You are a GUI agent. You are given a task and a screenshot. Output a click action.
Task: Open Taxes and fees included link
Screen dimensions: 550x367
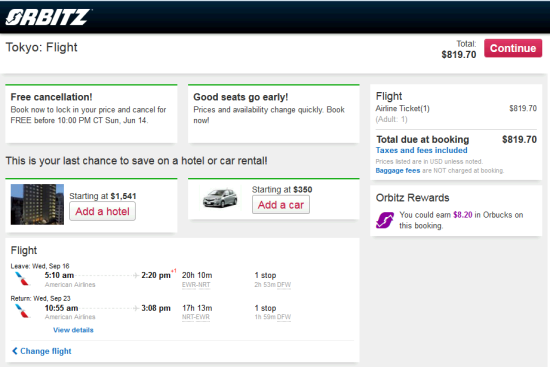[421, 150]
